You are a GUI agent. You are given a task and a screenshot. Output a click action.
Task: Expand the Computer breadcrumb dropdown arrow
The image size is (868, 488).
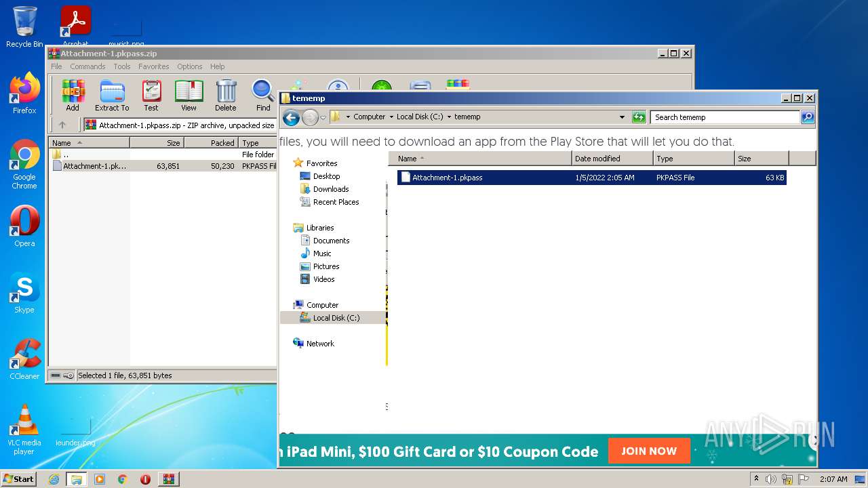pos(391,117)
